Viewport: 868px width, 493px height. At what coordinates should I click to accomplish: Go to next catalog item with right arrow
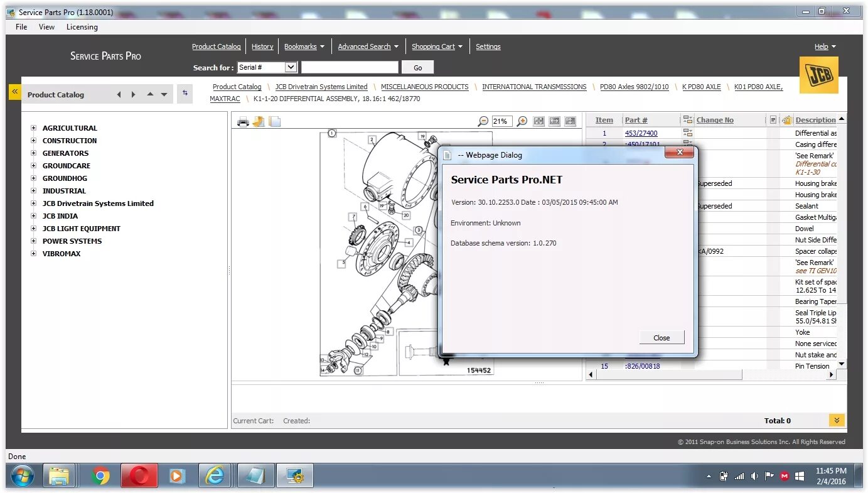[133, 95]
